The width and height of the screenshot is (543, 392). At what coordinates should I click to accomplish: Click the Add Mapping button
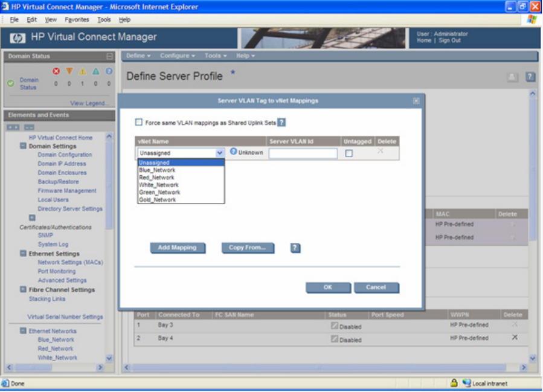point(178,248)
